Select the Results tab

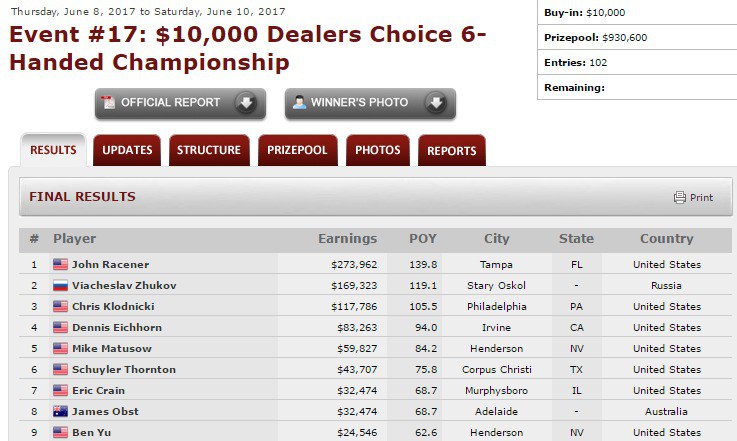click(53, 151)
